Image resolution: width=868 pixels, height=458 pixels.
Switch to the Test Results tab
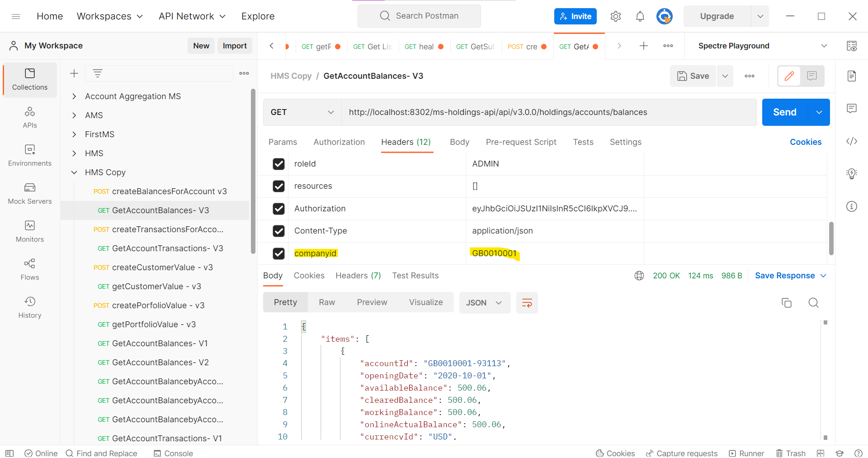[x=415, y=276]
